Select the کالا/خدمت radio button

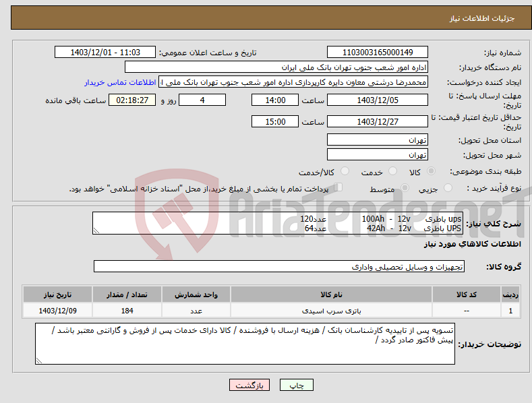[345, 171]
